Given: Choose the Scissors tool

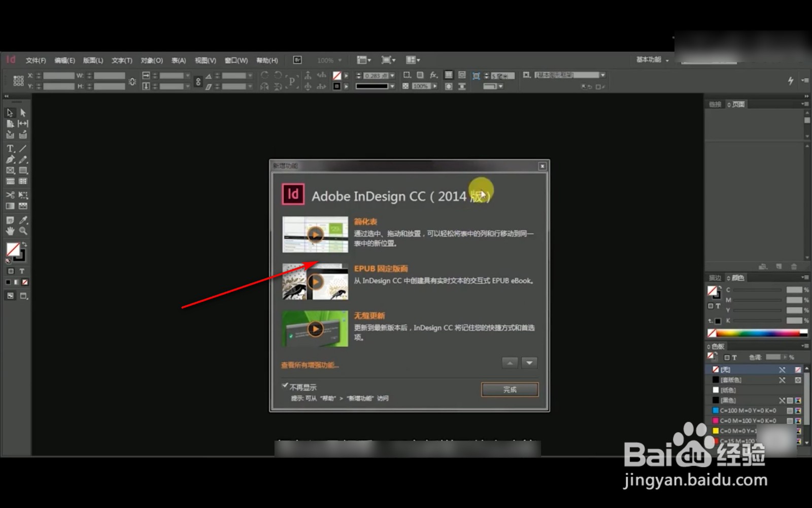Looking at the screenshot, I should coord(10,195).
